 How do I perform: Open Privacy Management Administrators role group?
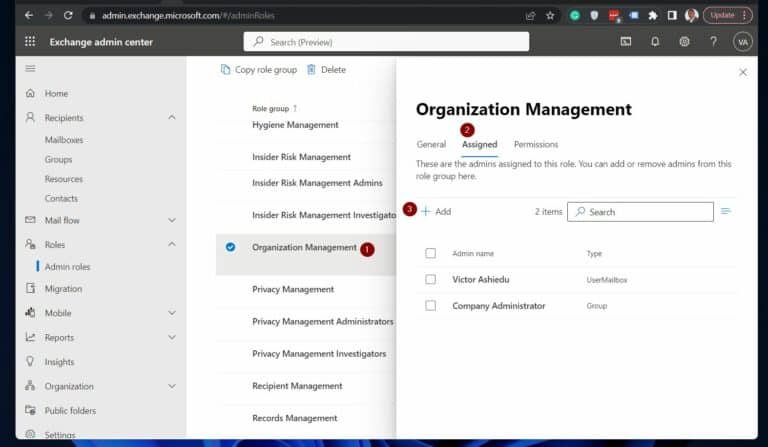(x=323, y=322)
